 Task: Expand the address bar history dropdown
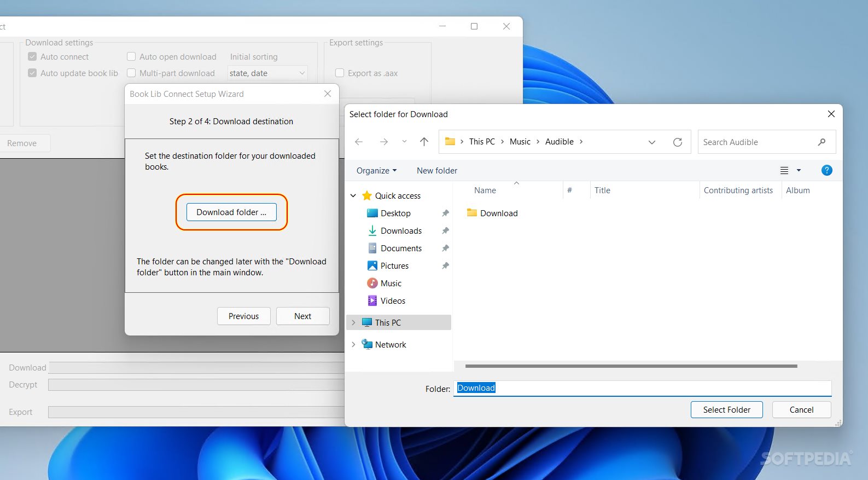pos(652,142)
